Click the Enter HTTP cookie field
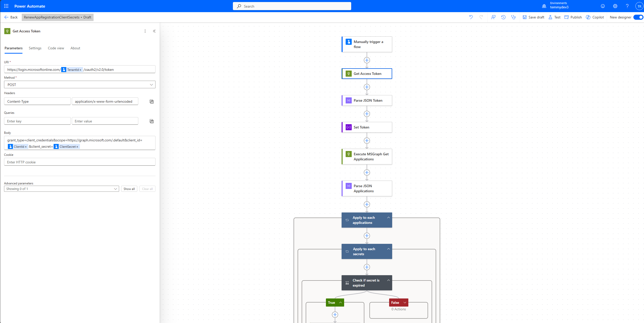This screenshot has height=323, width=644. [80, 162]
